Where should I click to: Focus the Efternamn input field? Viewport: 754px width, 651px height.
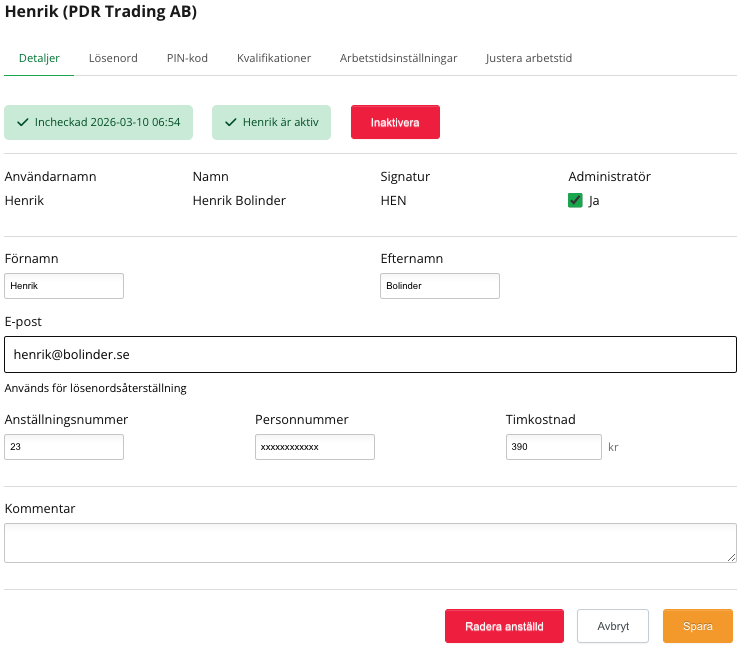[440, 286]
